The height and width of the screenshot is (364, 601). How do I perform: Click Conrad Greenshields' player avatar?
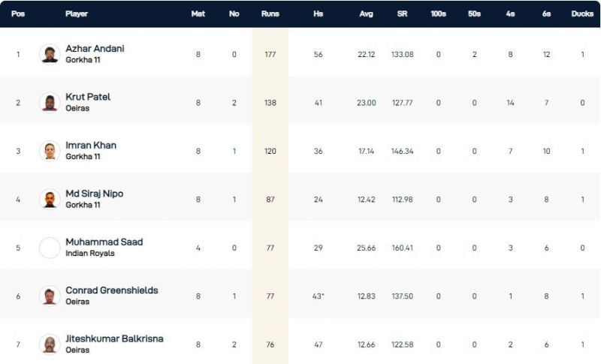click(x=50, y=296)
